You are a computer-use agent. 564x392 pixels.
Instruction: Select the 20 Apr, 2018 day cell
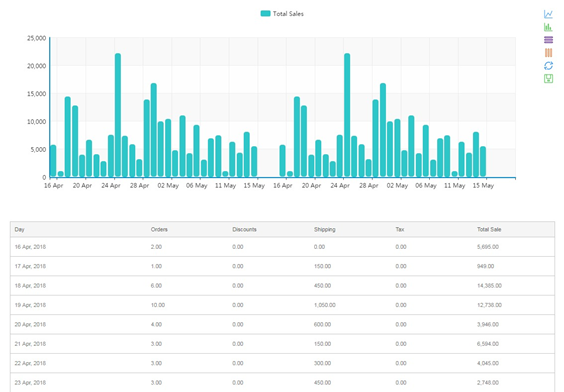pyautogui.click(x=30, y=325)
